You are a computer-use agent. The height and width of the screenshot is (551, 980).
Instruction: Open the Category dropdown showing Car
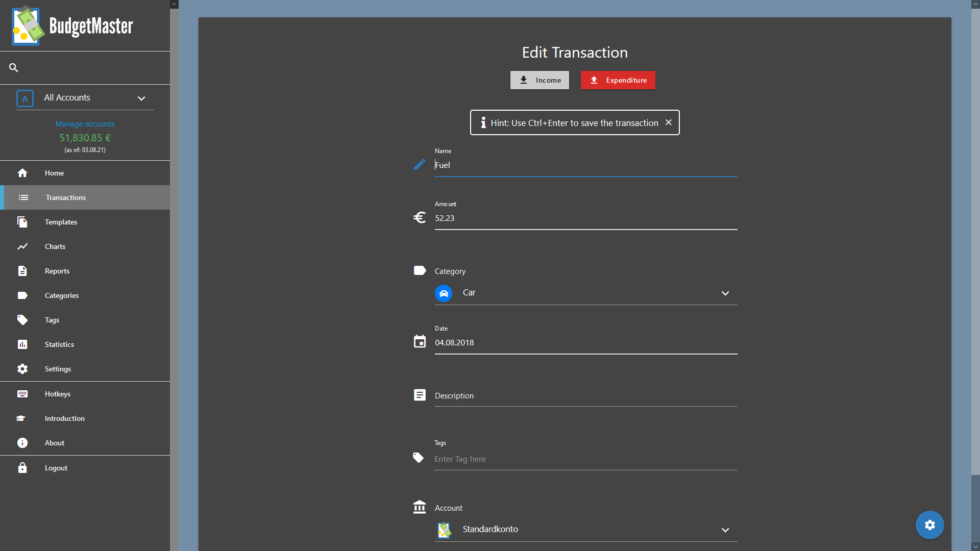pos(586,293)
